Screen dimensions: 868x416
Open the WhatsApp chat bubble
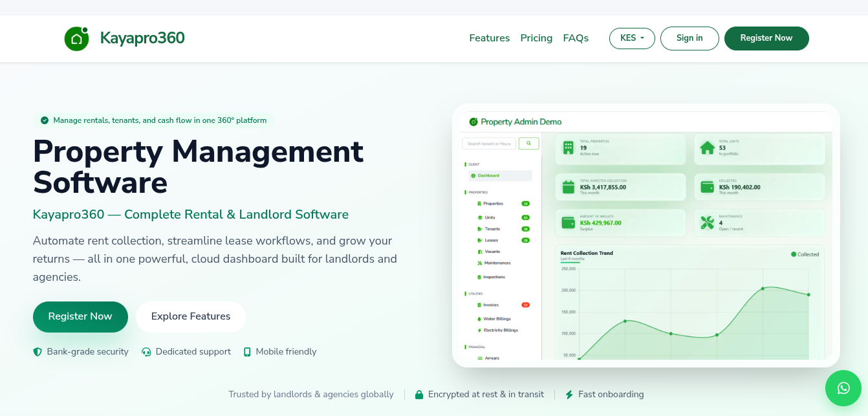[x=843, y=388]
